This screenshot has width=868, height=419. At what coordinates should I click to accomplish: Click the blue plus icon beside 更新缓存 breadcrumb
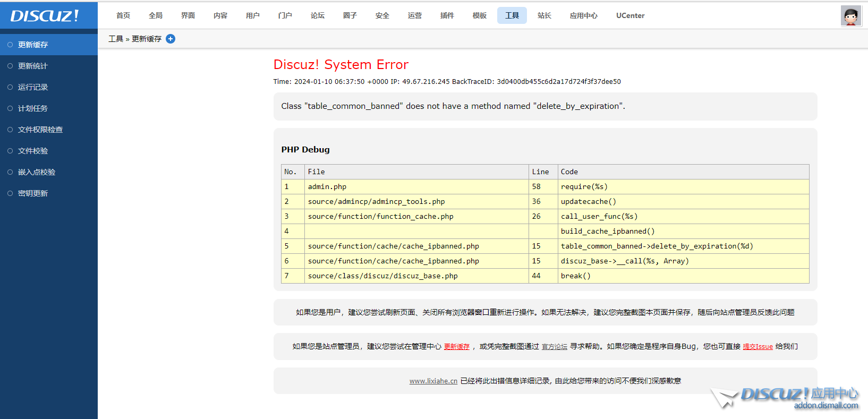pyautogui.click(x=171, y=39)
